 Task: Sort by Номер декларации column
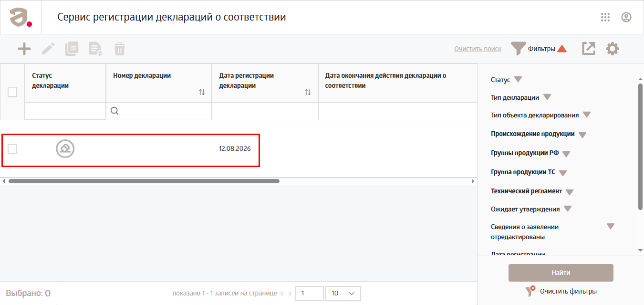202,92
